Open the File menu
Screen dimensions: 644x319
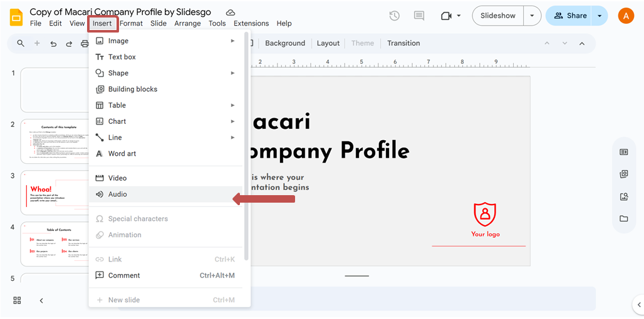(36, 23)
